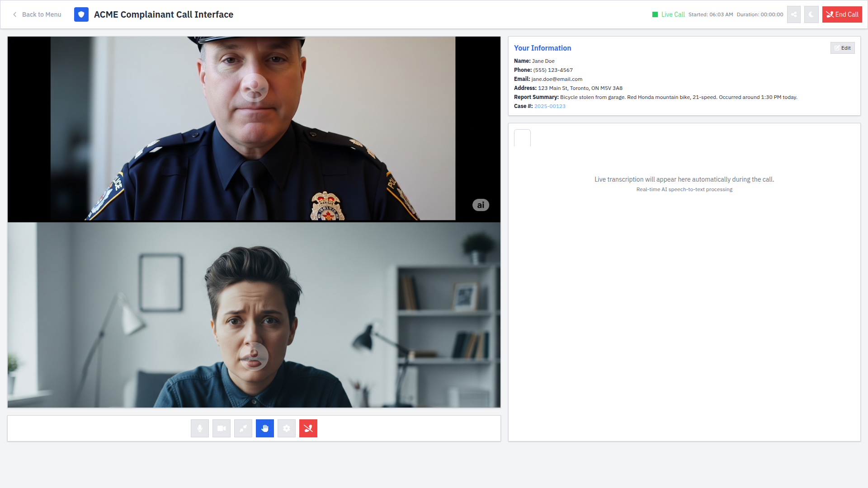Edit your personal information

(842, 48)
